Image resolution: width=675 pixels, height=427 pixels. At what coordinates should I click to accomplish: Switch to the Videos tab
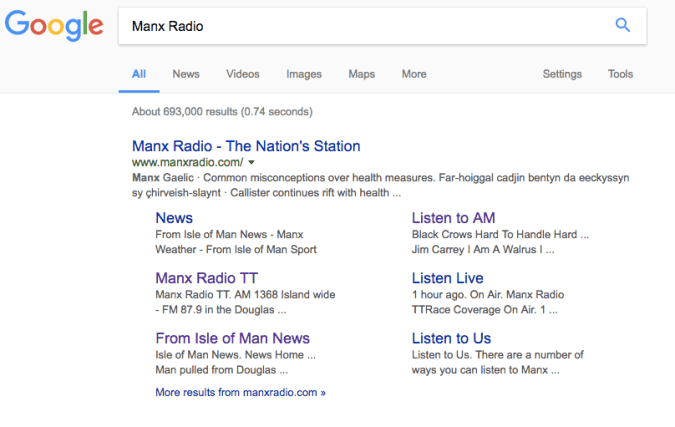coord(242,74)
